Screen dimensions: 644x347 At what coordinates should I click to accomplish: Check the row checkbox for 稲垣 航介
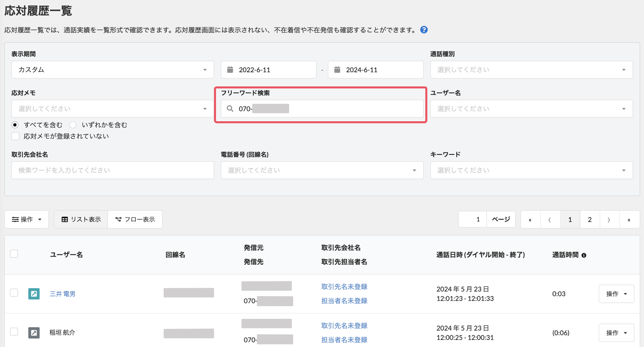(14, 332)
